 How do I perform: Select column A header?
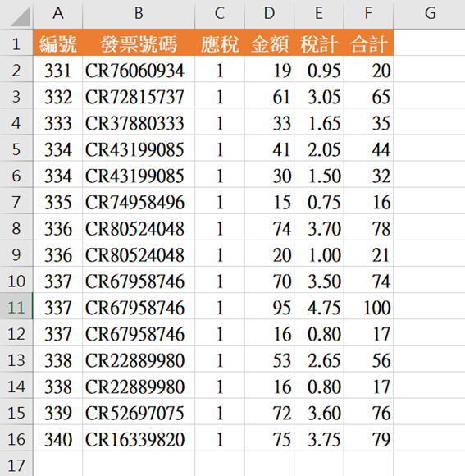[57, 14]
